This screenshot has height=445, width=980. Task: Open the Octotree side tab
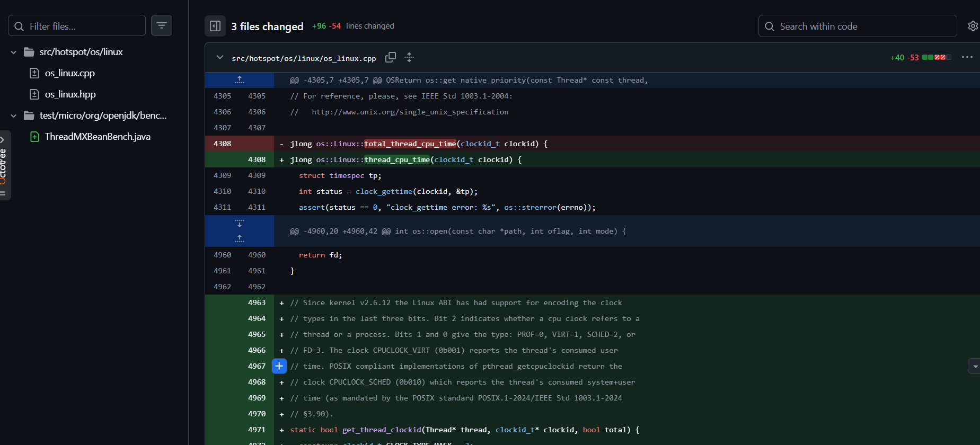pos(4,165)
